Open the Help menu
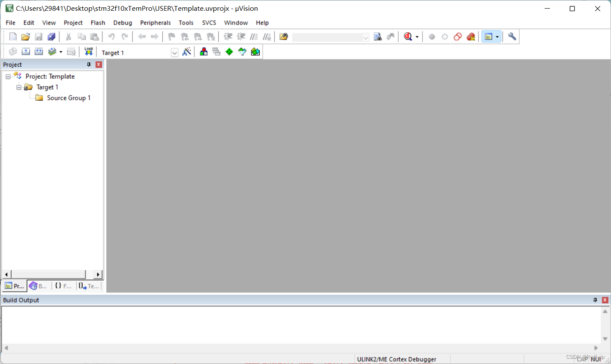 pos(262,23)
